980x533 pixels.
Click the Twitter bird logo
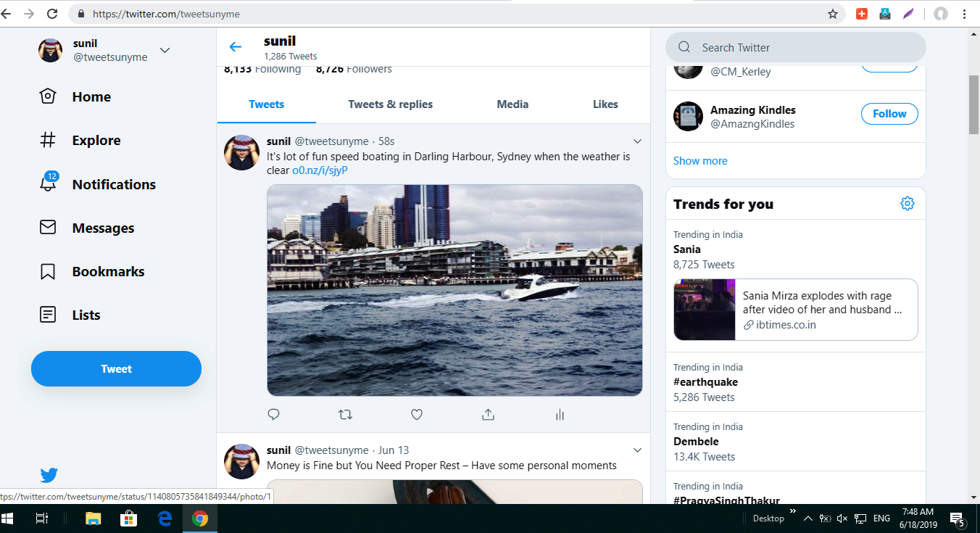(x=49, y=475)
